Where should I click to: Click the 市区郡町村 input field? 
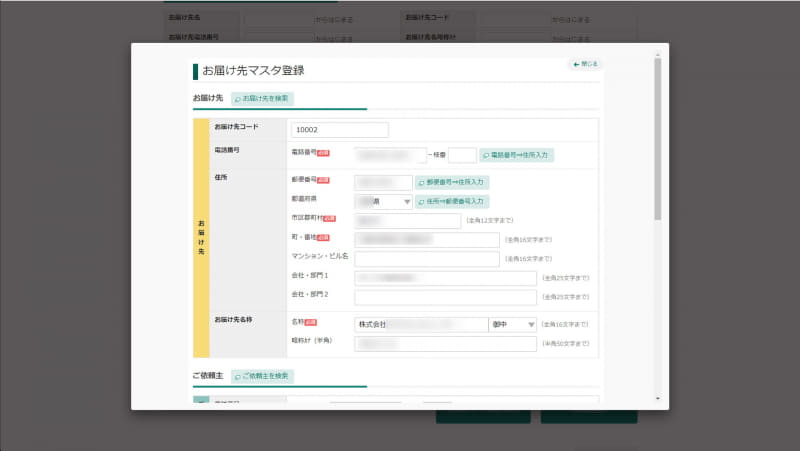click(408, 221)
